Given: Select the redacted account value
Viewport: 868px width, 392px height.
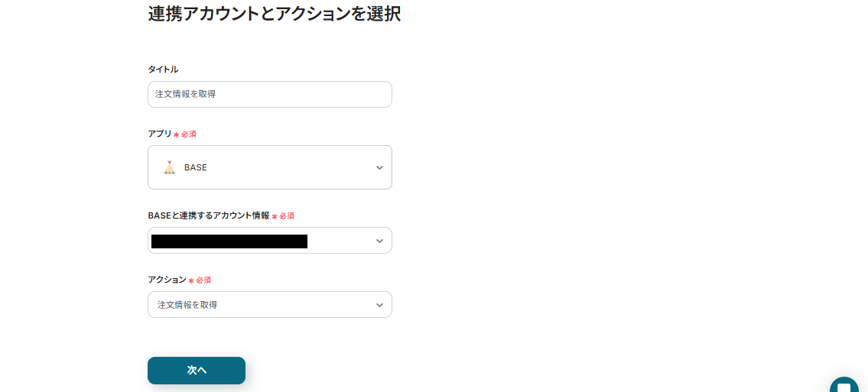Looking at the screenshot, I should 229,241.
